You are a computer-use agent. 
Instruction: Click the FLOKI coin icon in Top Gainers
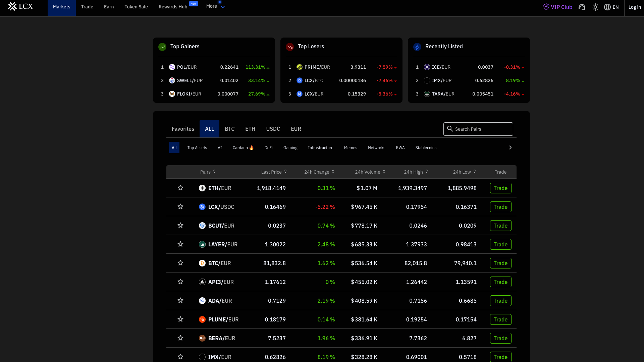[172, 94]
